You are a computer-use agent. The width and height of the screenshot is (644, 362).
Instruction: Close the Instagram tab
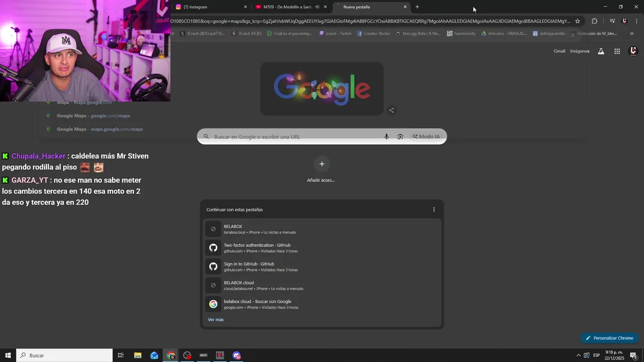coord(246,7)
